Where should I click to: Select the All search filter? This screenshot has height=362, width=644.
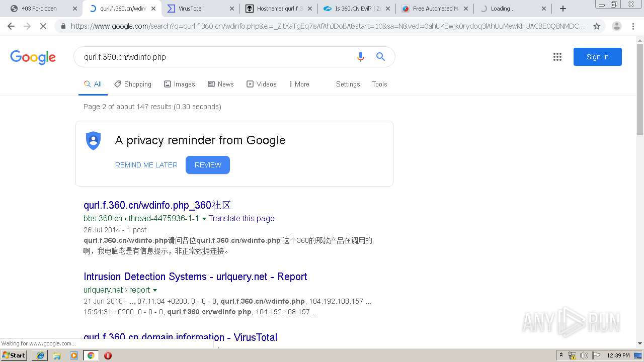[x=93, y=84]
